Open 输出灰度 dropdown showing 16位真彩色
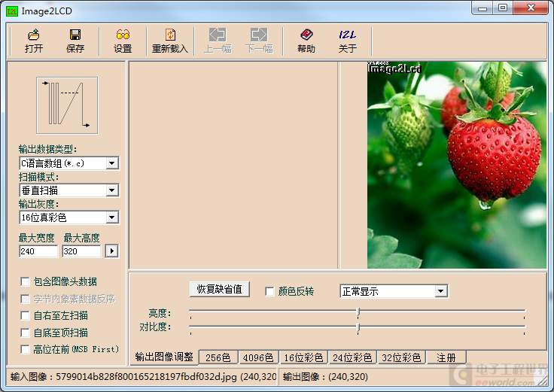This screenshot has height=392, width=554. 69,217
